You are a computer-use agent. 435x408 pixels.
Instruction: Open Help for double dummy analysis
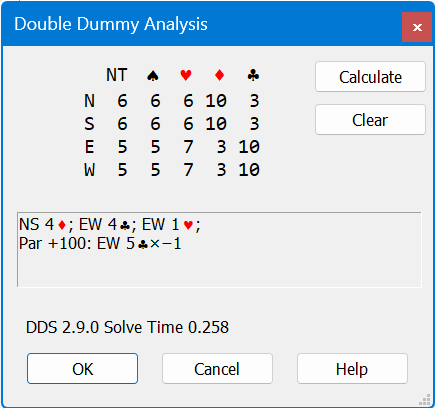point(352,369)
